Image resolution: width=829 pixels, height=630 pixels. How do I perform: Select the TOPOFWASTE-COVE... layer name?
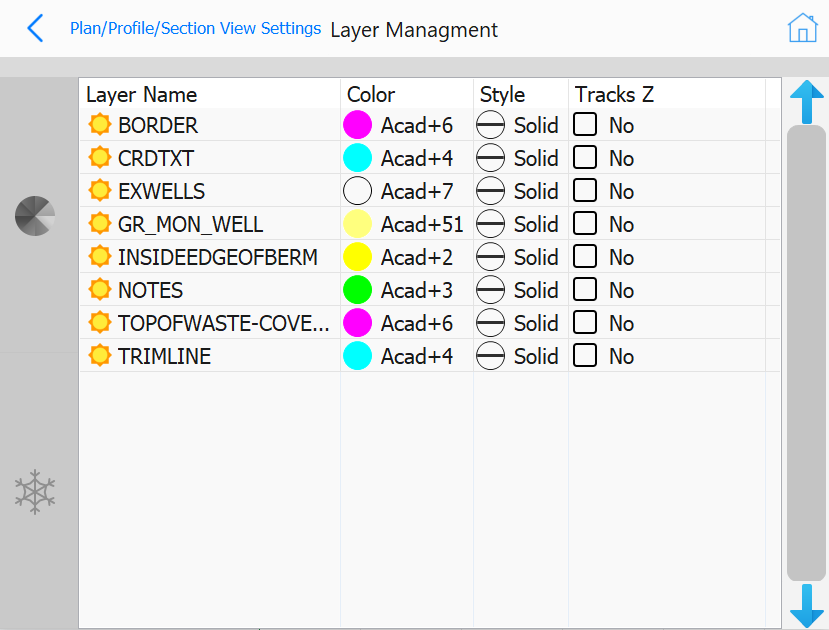pyautogui.click(x=224, y=323)
